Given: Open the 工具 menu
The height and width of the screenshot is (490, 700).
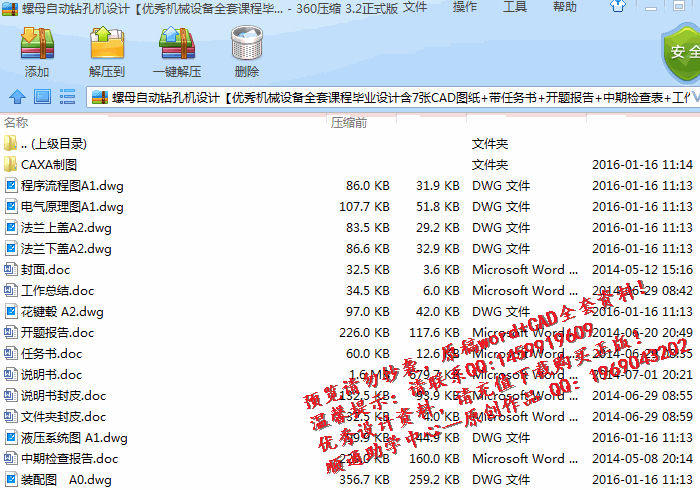Looking at the screenshot, I should click(x=515, y=7).
